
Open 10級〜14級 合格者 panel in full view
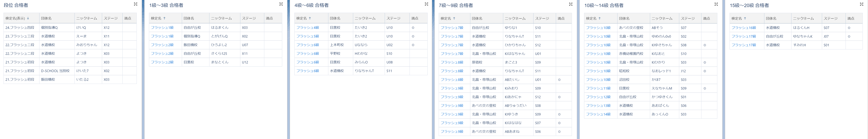coord(716,4)
